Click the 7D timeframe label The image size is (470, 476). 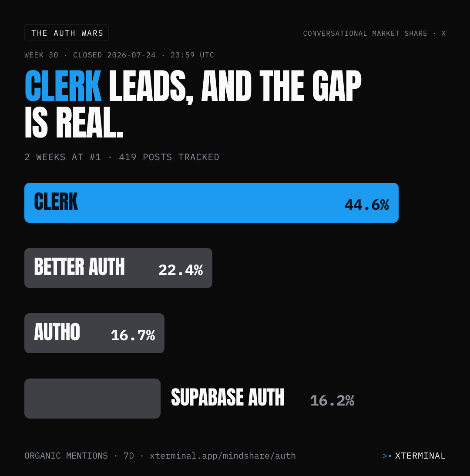[x=129, y=456]
